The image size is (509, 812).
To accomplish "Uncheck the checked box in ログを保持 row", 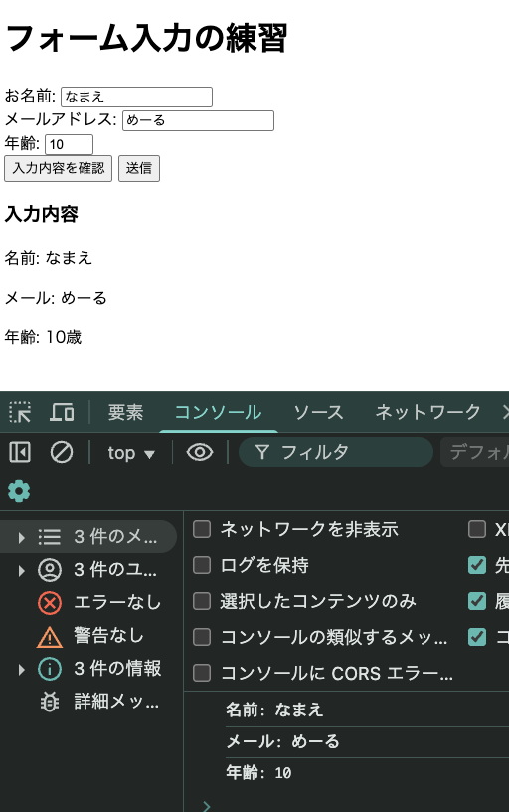I will (477, 565).
